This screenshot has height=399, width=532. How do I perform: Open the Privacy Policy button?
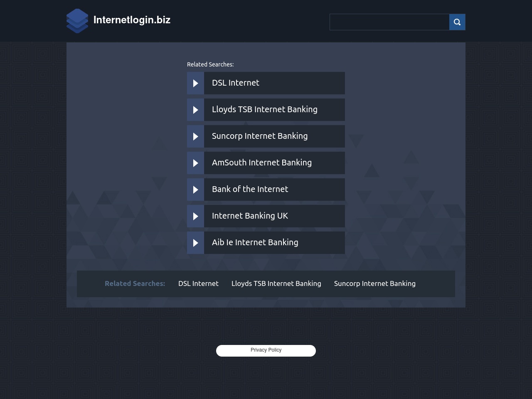266,350
